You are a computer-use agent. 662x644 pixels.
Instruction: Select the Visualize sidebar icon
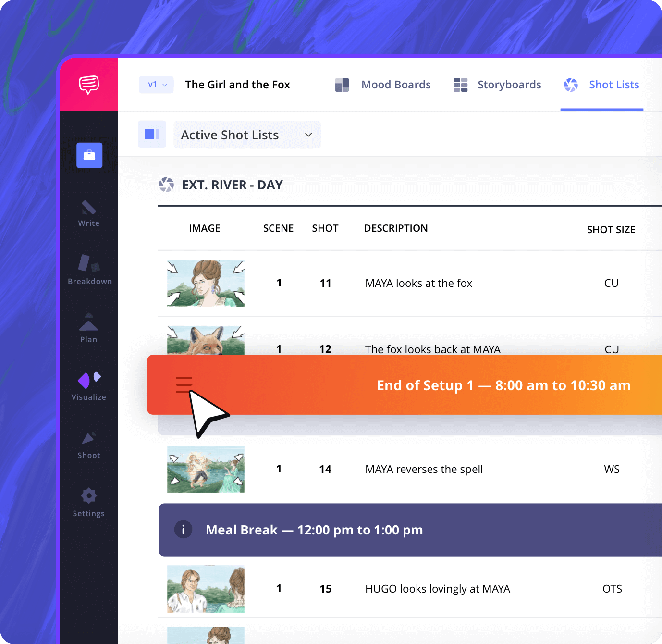coord(89,386)
